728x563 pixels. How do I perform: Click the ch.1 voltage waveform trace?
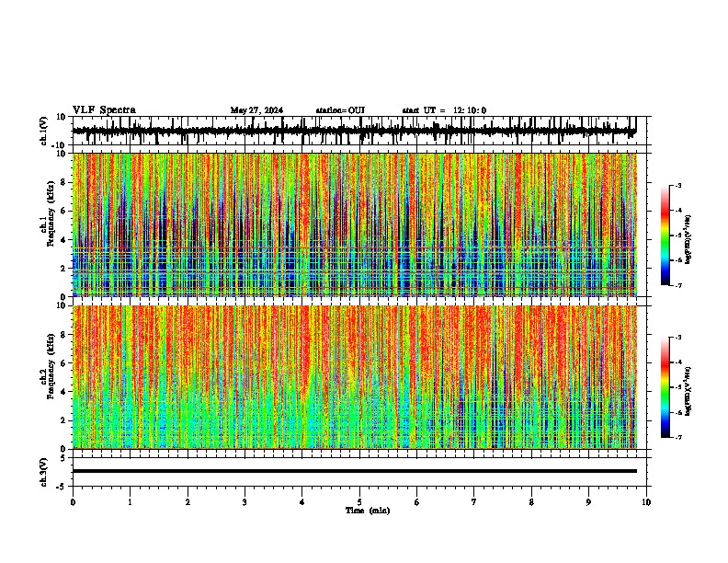[x=354, y=131]
